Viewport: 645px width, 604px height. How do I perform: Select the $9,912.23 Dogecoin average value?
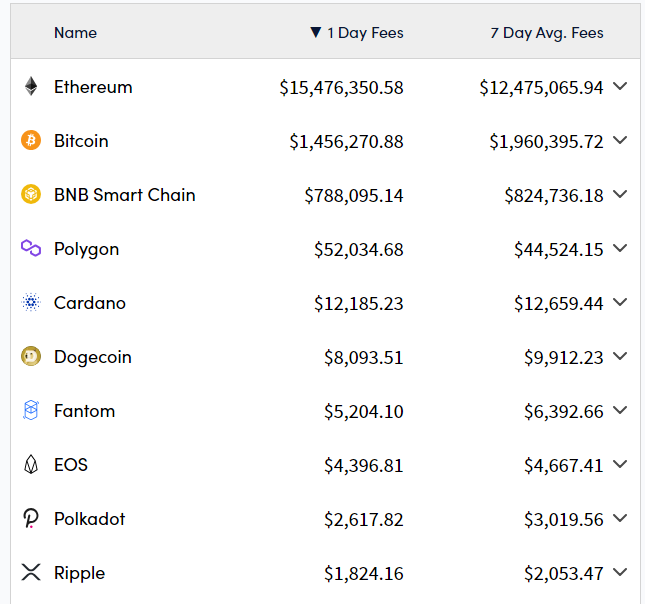(x=564, y=358)
